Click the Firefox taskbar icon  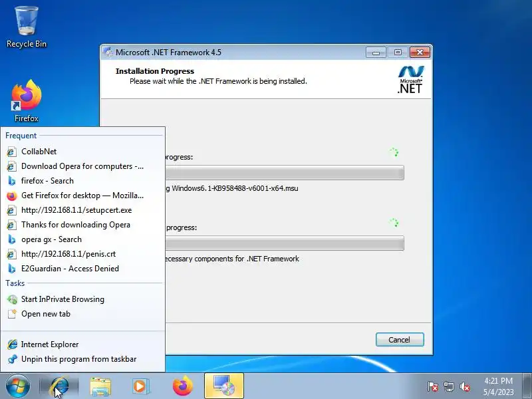(183, 386)
